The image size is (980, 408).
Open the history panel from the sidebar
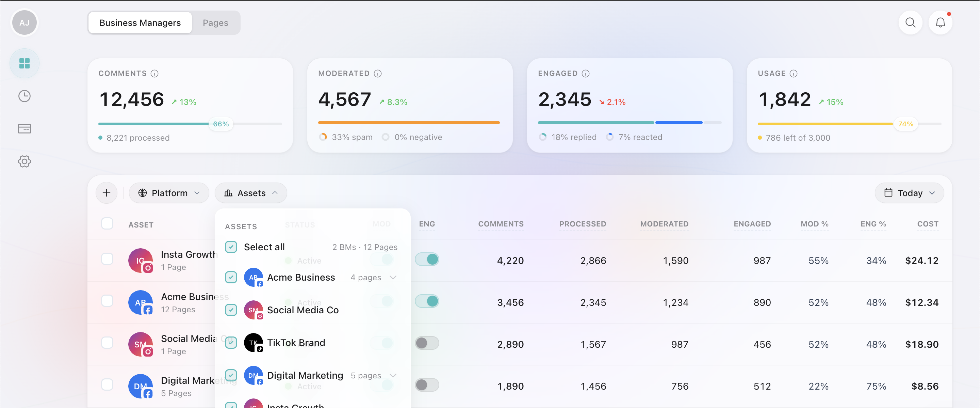click(24, 96)
